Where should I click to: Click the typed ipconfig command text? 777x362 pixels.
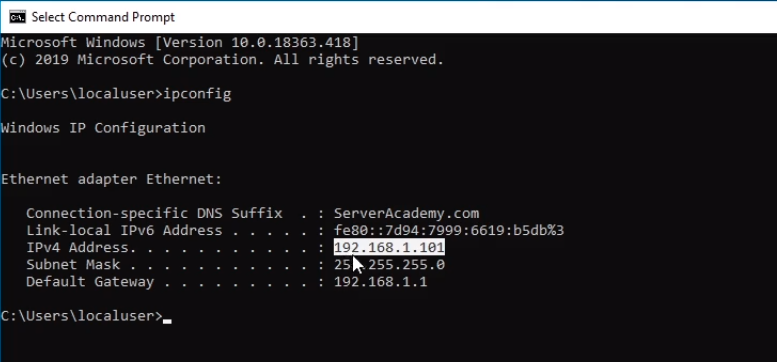(x=197, y=94)
